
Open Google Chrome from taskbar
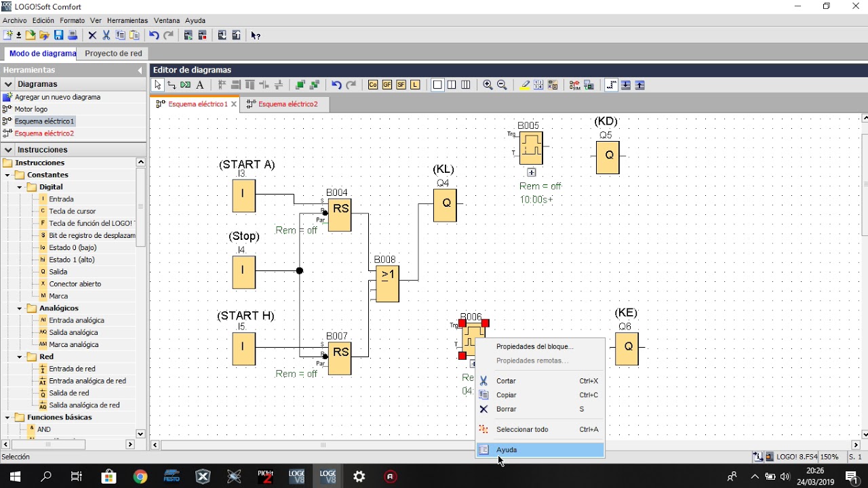[140, 476]
